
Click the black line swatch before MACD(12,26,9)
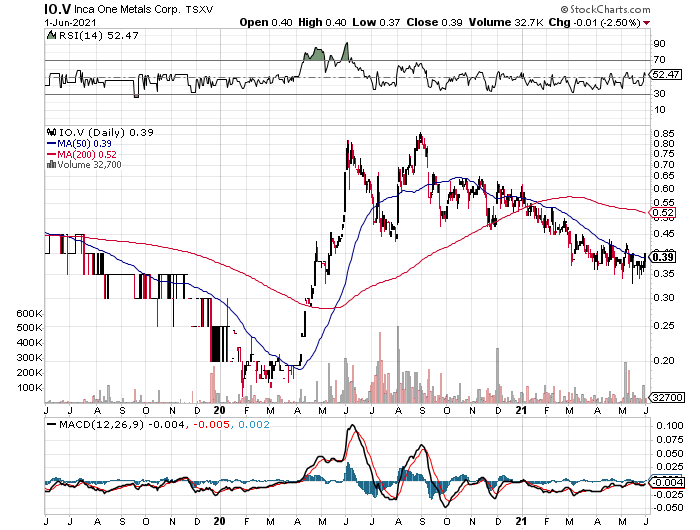51,424
